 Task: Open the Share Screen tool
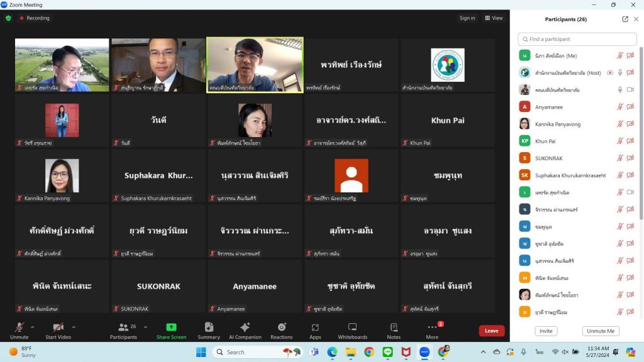click(171, 331)
